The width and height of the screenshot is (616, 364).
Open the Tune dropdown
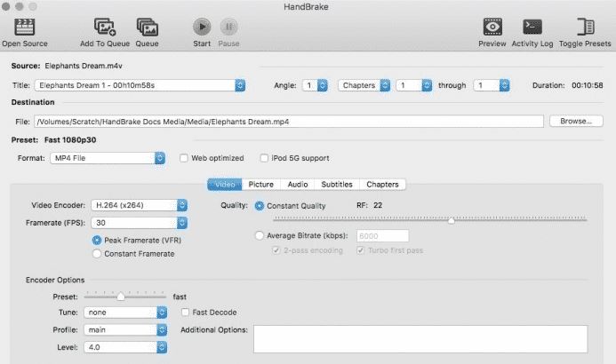pos(125,313)
